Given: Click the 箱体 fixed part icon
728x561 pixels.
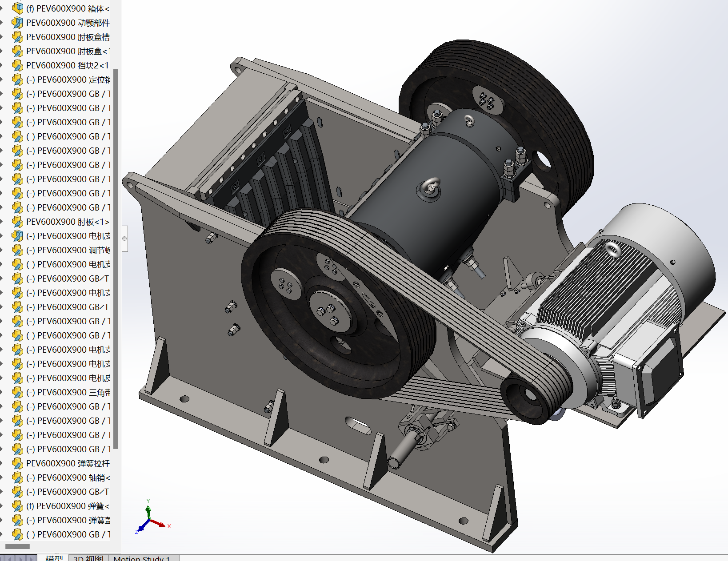Looking at the screenshot, I should 17,8.
